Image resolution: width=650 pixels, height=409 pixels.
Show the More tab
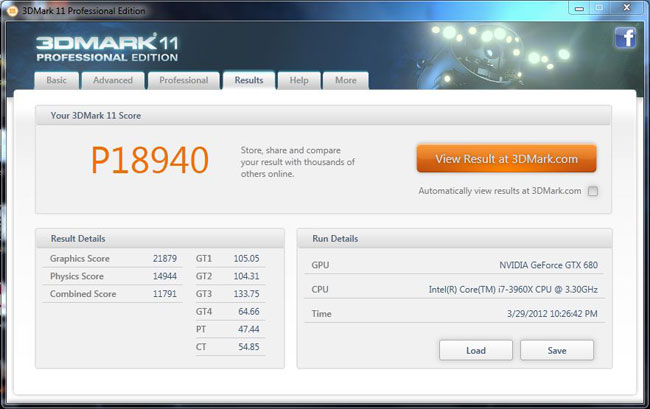pyautogui.click(x=346, y=80)
